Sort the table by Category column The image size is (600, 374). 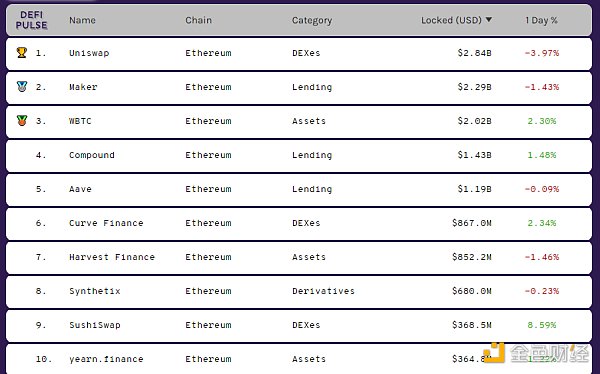[312, 20]
